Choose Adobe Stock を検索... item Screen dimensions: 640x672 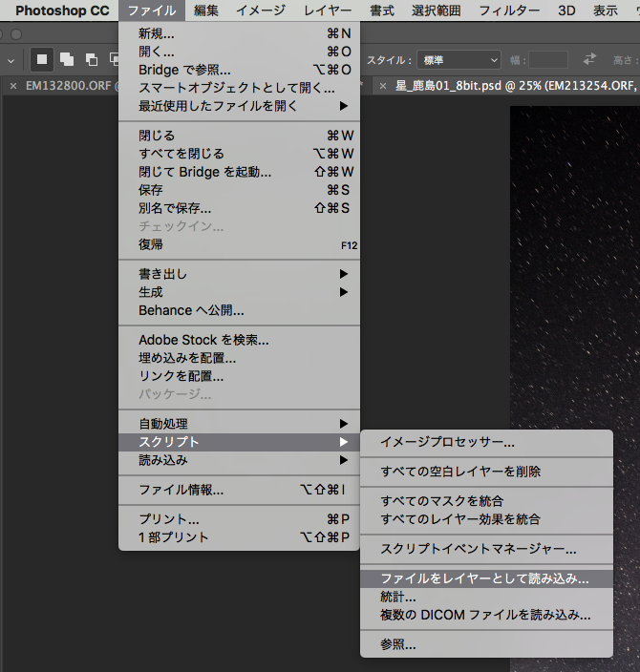click(x=239, y=340)
